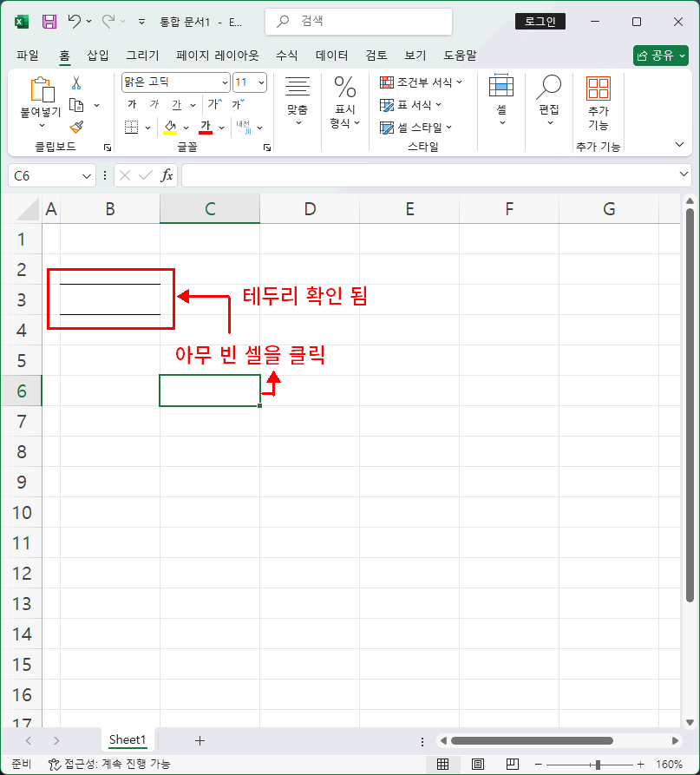Image resolution: width=700 pixels, height=775 pixels.
Task: Open the 파일 tab
Action: click(x=27, y=56)
